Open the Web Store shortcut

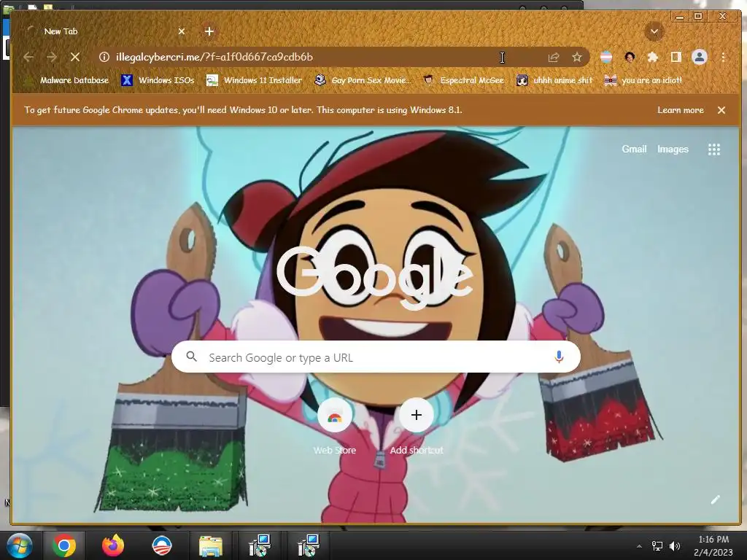tap(334, 427)
